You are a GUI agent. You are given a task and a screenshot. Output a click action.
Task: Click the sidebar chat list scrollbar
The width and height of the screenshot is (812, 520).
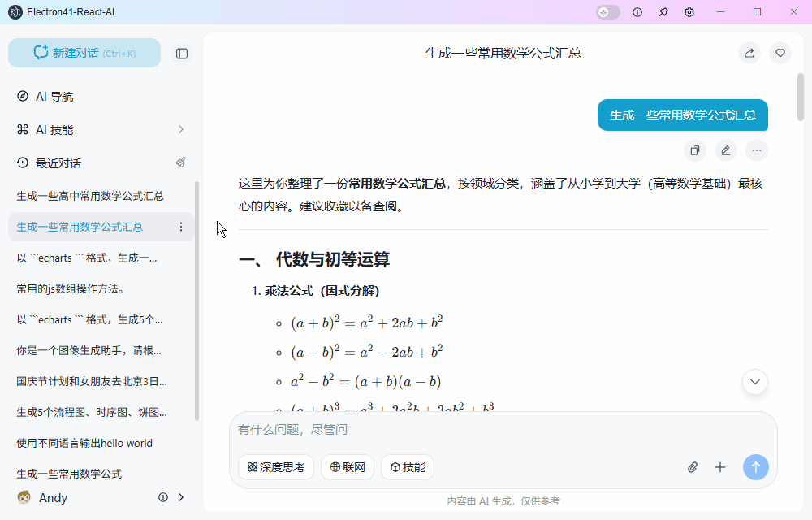click(x=197, y=301)
